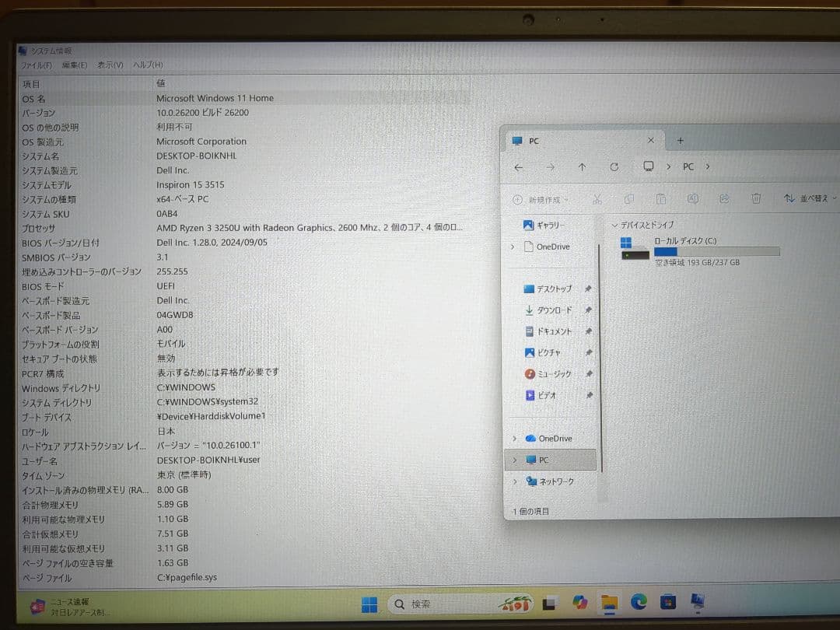Open the 並べ替え sort dropdown
The height and width of the screenshot is (630, 840).
click(x=810, y=198)
